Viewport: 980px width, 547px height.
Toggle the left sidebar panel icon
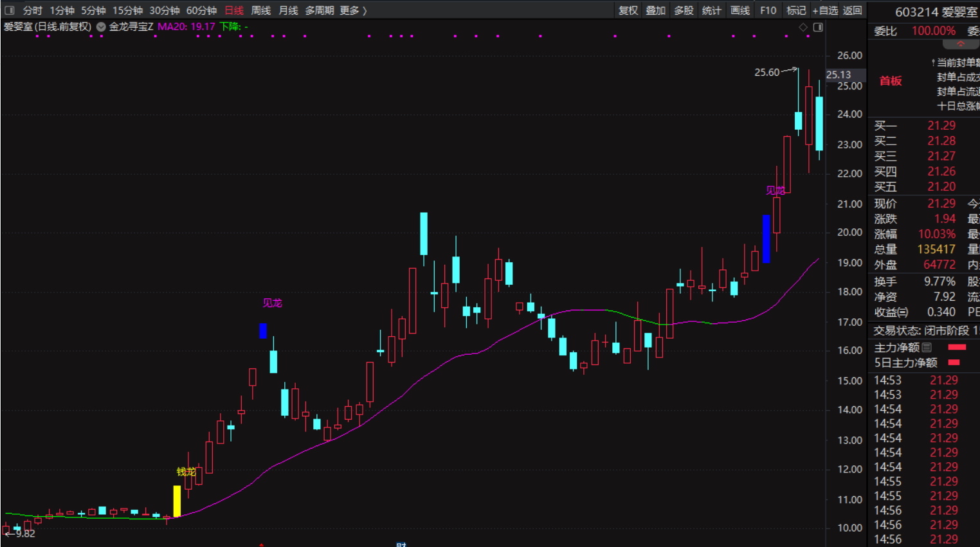click(9, 10)
